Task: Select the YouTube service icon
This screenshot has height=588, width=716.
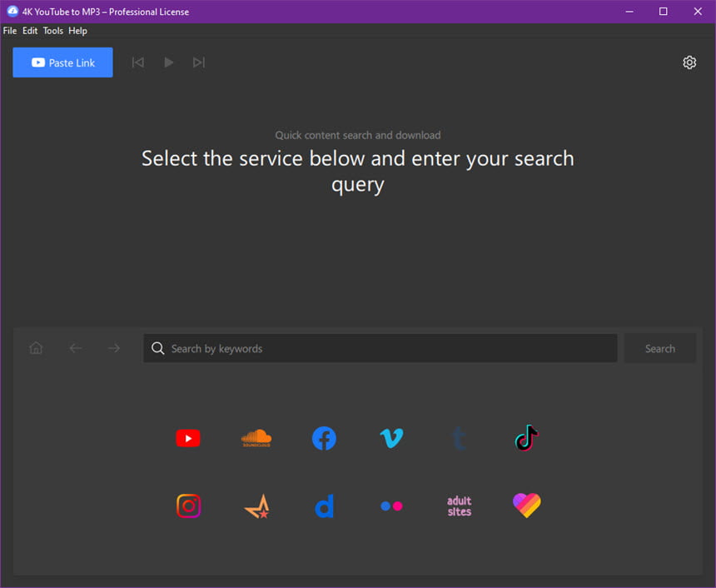Action: coord(188,438)
